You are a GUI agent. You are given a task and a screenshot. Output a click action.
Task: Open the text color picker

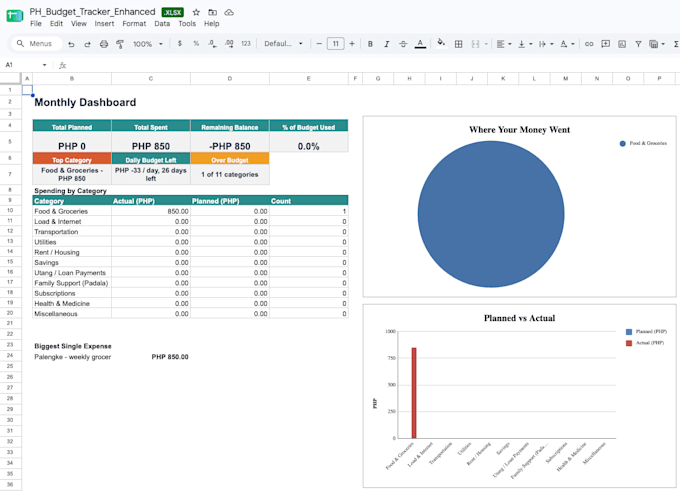coord(420,44)
